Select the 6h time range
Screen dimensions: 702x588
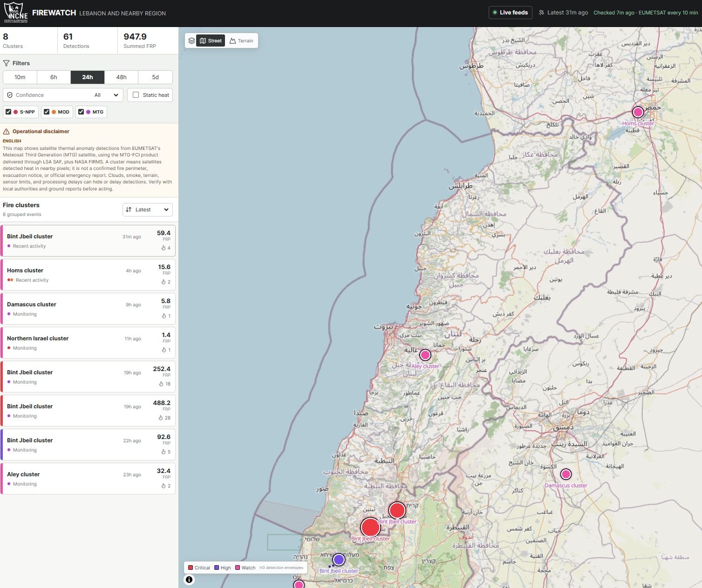(54, 77)
